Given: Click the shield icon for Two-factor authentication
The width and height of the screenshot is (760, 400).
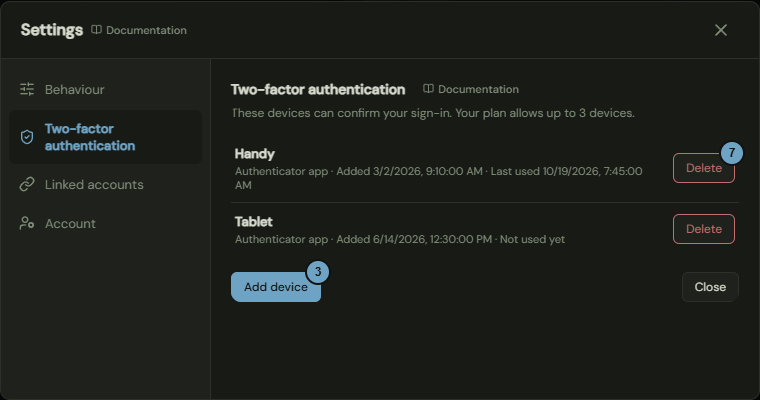Looking at the screenshot, I should 27,137.
